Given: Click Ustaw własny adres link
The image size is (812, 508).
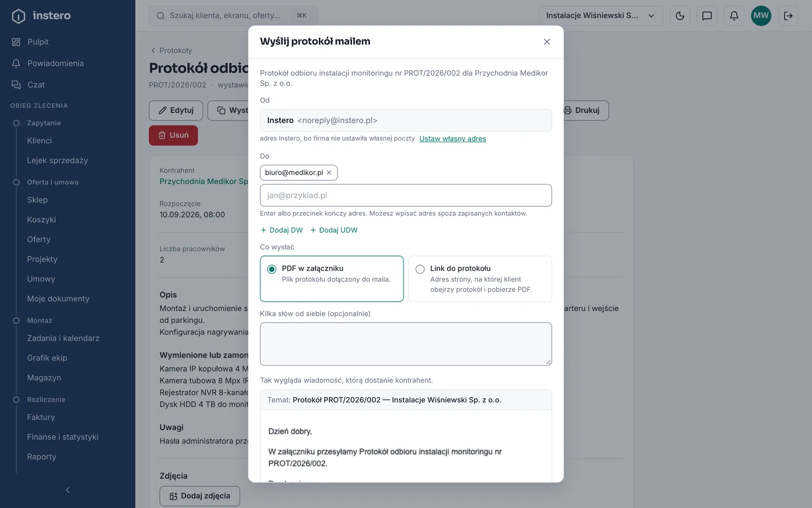Looking at the screenshot, I should click(453, 139).
